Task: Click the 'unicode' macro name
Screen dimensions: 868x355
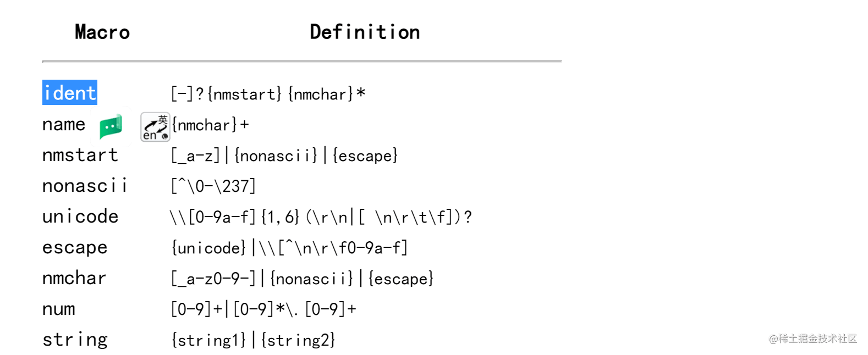Action: click(x=80, y=217)
